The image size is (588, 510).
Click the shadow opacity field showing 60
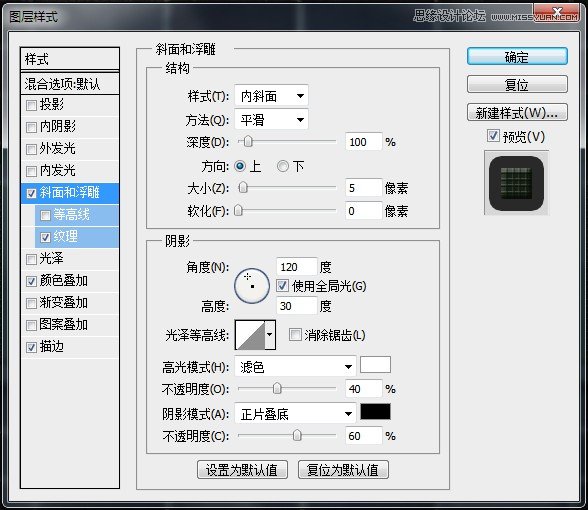pyautogui.click(x=363, y=436)
